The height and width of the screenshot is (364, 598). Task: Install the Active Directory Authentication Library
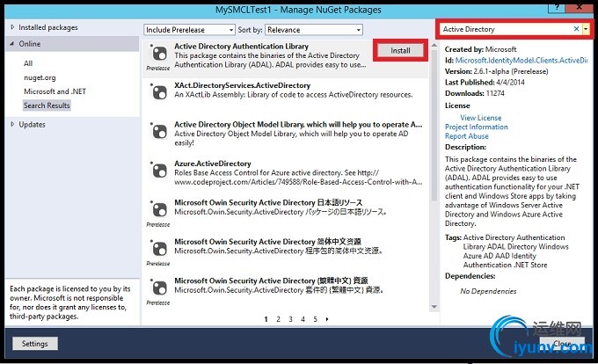(400, 50)
